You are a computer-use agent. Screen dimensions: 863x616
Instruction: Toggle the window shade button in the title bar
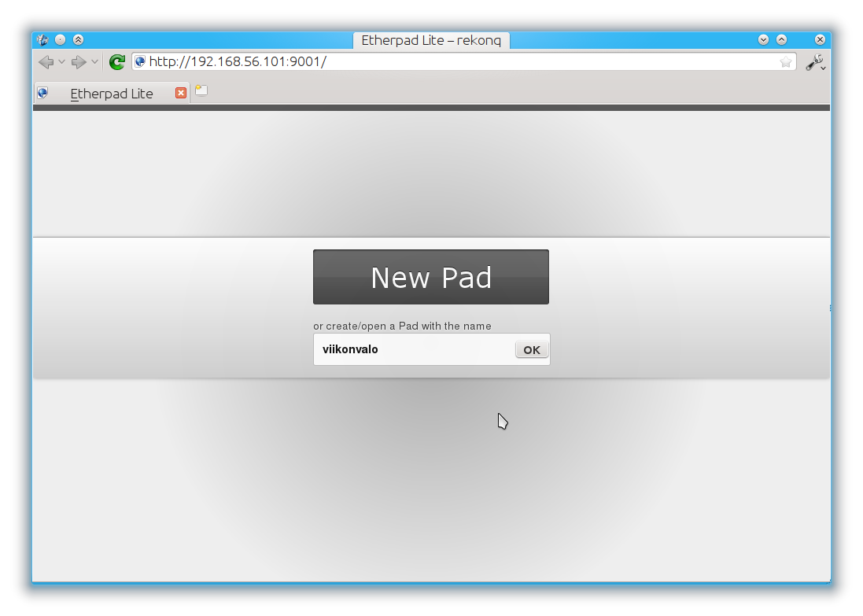[78, 39]
